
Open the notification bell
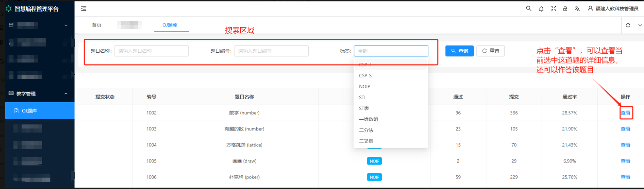[x=541, y=9]
